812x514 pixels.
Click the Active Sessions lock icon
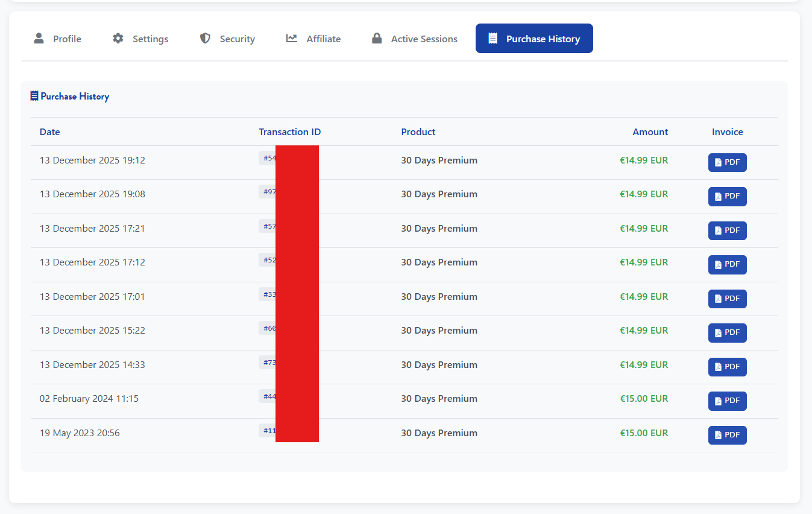coord(377,39)
